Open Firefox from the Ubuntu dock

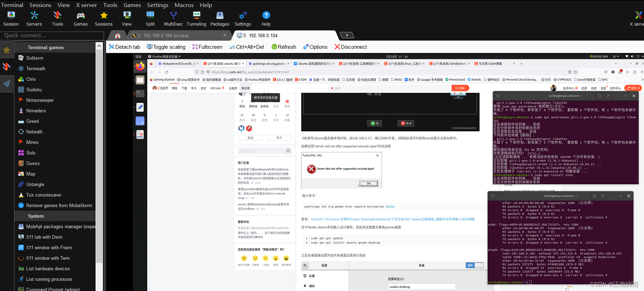click(x=140, y=66)
